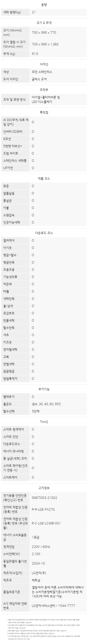Select the 700 x 990 x 770 size value

click(44, 32)
